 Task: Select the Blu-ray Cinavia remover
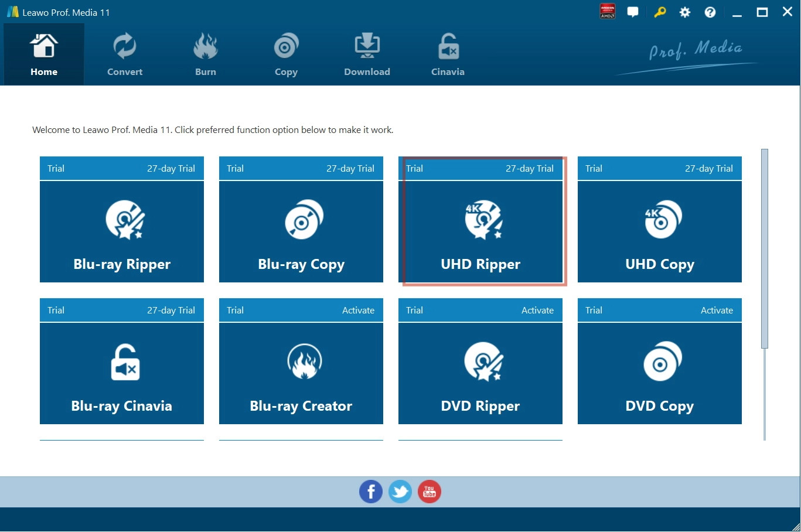[121, 373]
